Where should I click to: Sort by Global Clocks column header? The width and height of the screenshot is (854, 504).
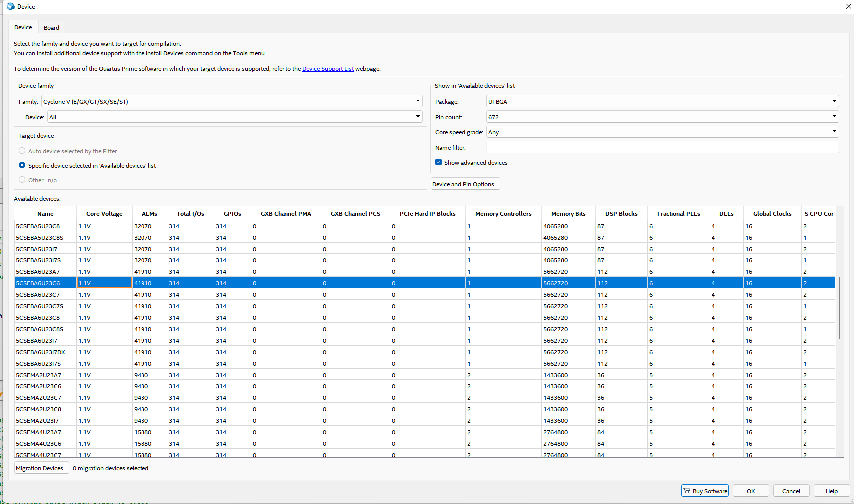coord(772,213)
